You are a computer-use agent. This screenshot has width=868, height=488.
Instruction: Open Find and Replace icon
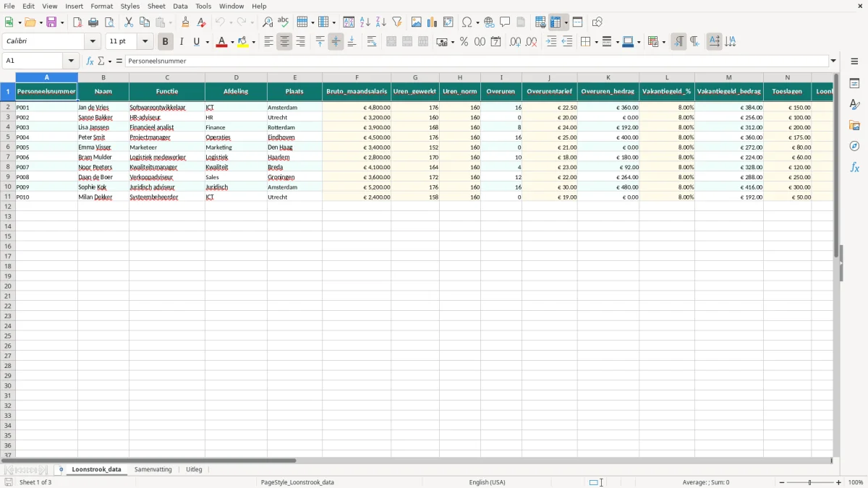268,22
